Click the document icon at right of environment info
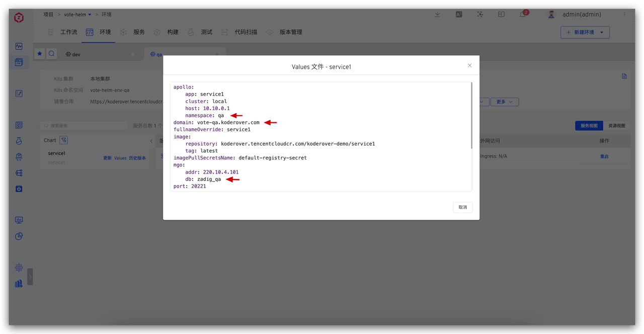This screenshot has height=334, width=644. tap(624, 76)
